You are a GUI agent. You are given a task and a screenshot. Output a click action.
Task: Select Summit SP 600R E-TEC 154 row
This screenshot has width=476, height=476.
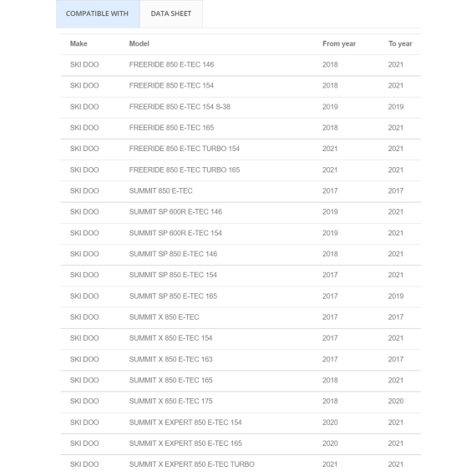point(241,233)
